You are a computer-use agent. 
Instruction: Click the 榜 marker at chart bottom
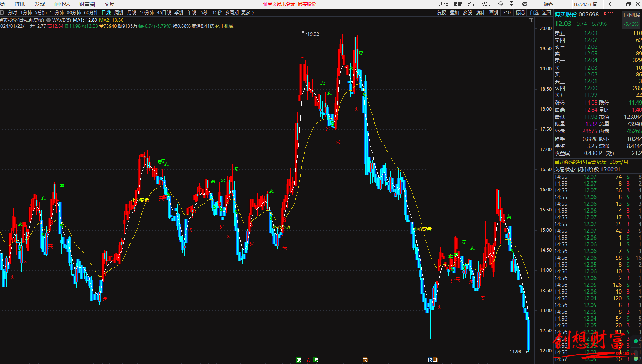click(365, 360)
